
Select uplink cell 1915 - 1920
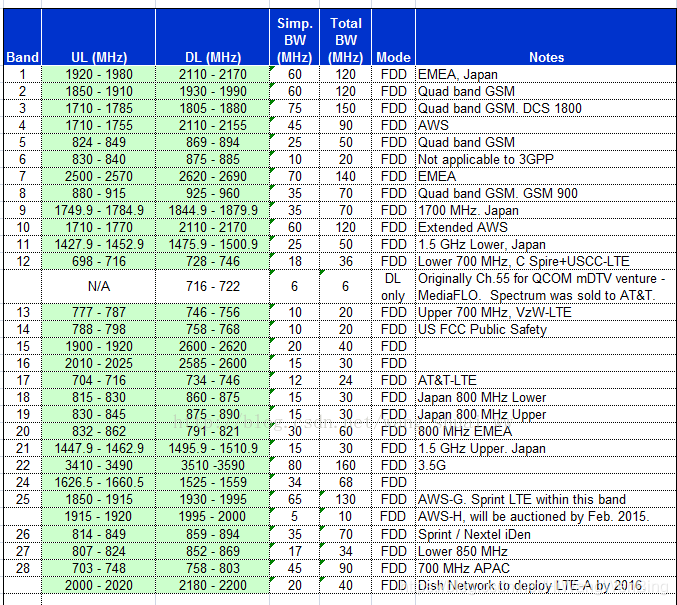[x=98, y=516]
